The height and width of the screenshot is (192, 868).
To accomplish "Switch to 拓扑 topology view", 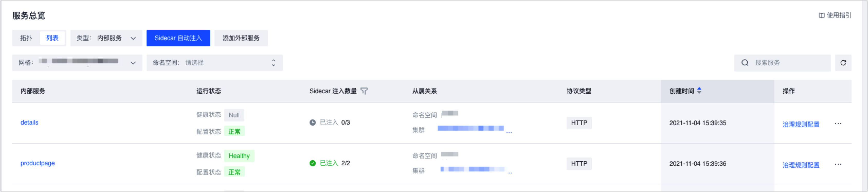I will 26,38.
